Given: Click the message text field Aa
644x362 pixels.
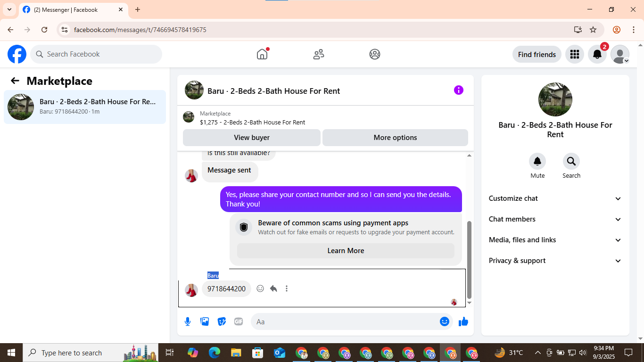Looking at the screenshot, I should (x=344, y=321).
